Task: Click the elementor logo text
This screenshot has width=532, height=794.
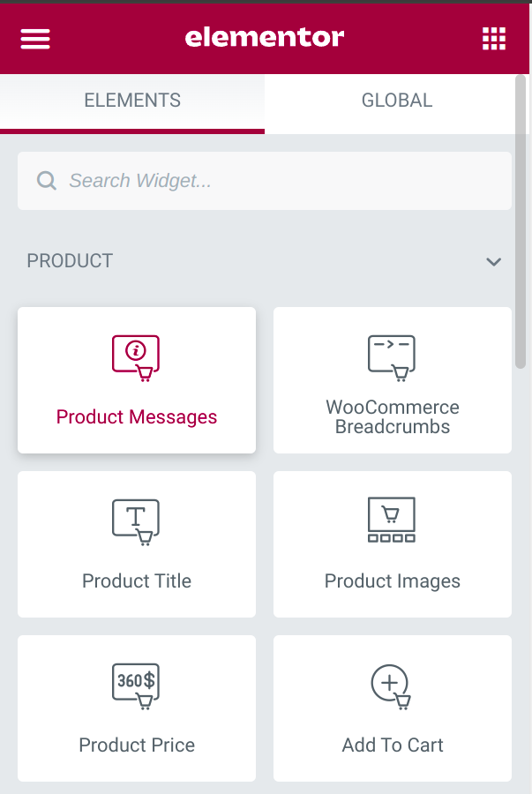Action: coord(265,37)
